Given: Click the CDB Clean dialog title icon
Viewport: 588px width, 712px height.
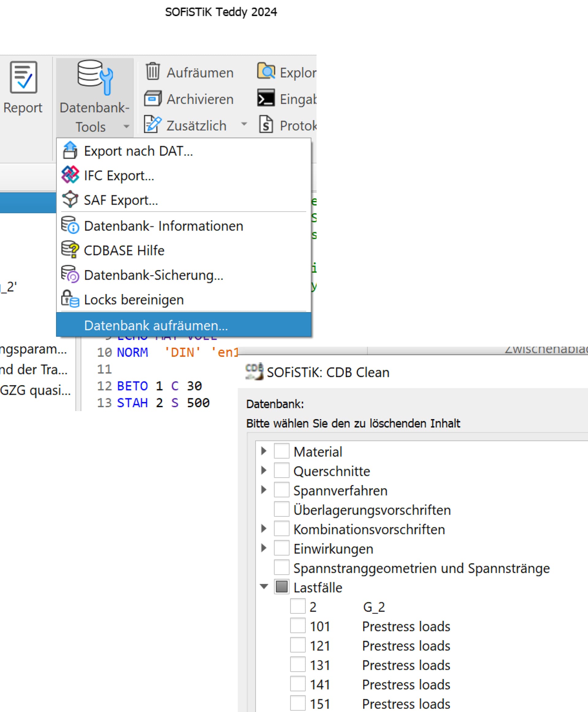Looking at the screenshot, I should [x=254, y=371].
